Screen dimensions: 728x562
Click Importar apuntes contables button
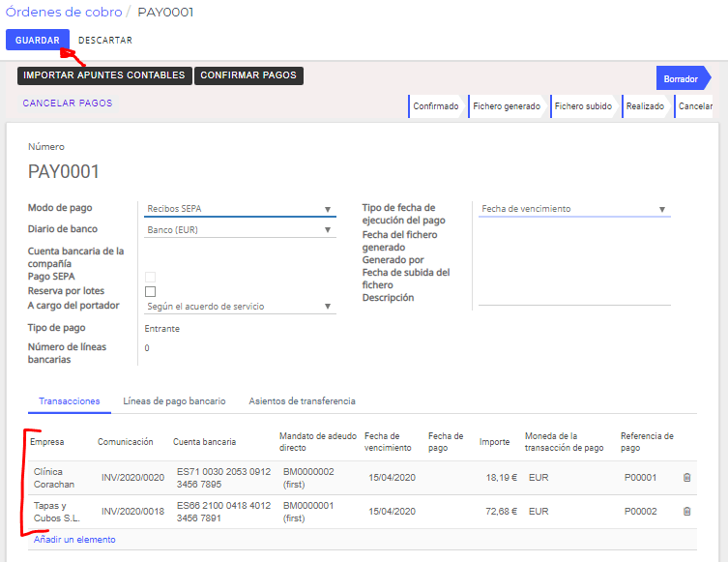pos(104,75)
